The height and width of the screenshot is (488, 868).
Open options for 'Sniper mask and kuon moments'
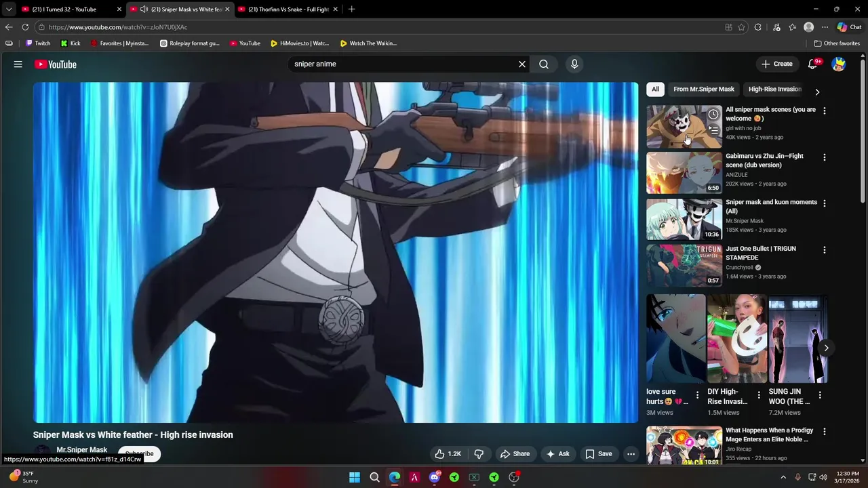click(x=825, y=203)
